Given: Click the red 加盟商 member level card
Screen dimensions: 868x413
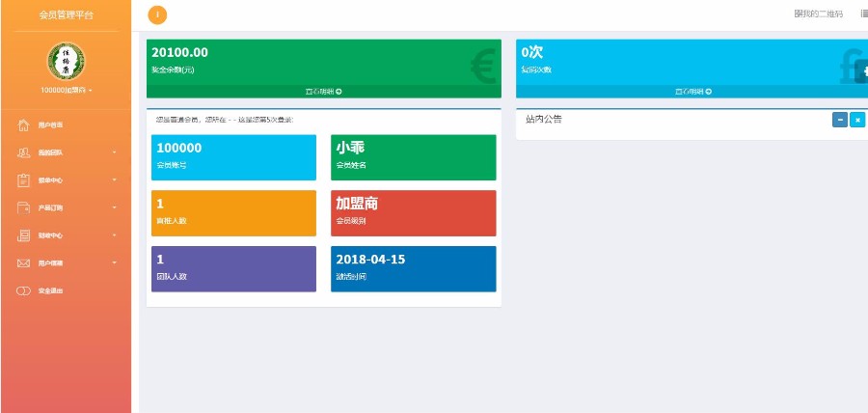Looking at the screenshot, I should click(x=414, y=213).
